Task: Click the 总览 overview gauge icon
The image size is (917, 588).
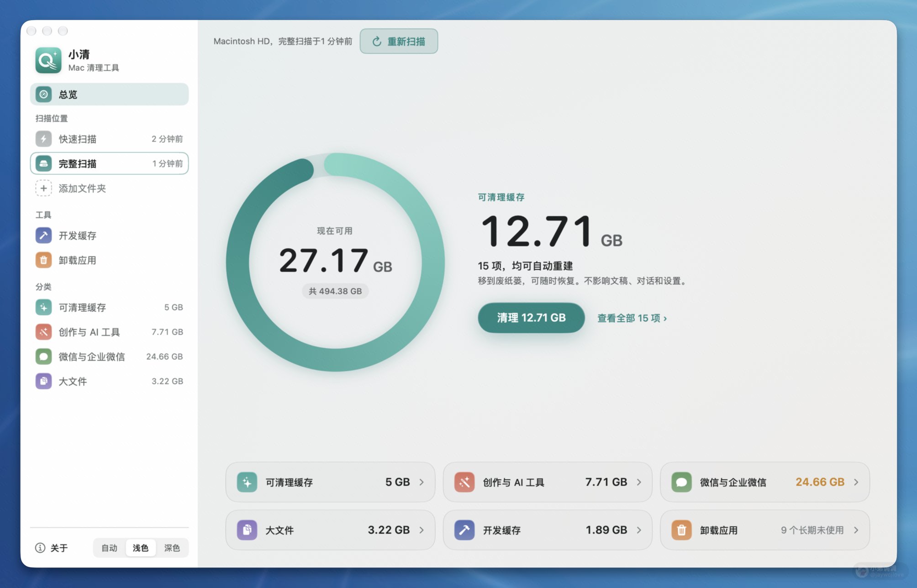Action: 43,94
